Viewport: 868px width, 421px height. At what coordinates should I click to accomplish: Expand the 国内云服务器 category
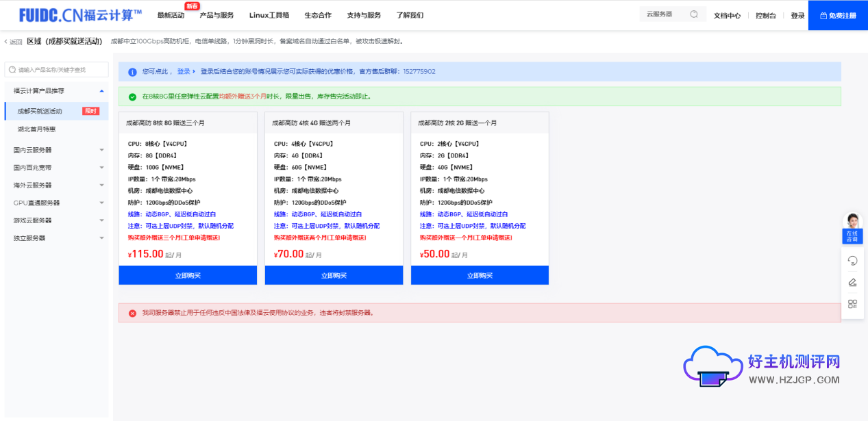click(55, 150)
